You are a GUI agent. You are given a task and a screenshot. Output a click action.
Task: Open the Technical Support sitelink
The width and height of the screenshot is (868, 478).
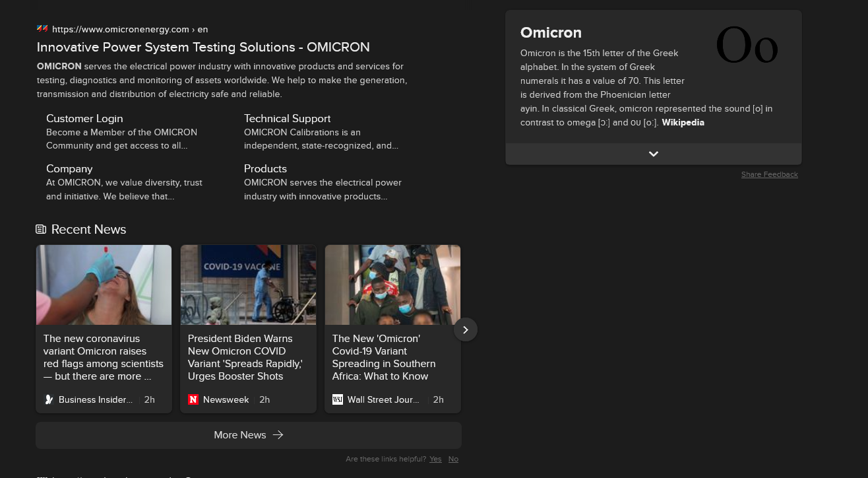click(x=287, y=118)
